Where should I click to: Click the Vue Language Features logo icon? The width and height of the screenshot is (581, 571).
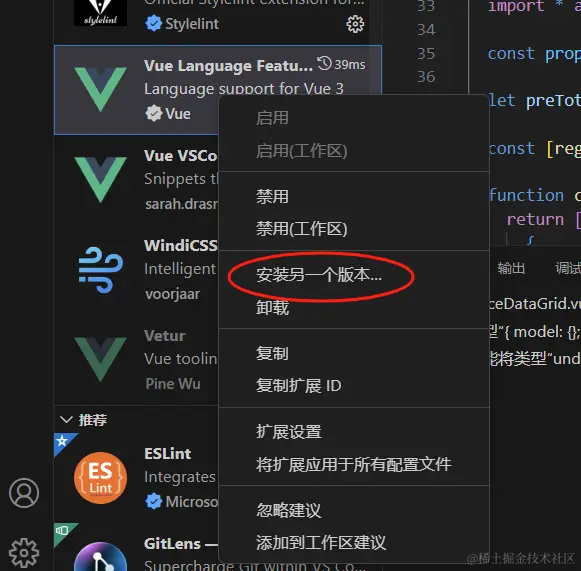[100, 89]
